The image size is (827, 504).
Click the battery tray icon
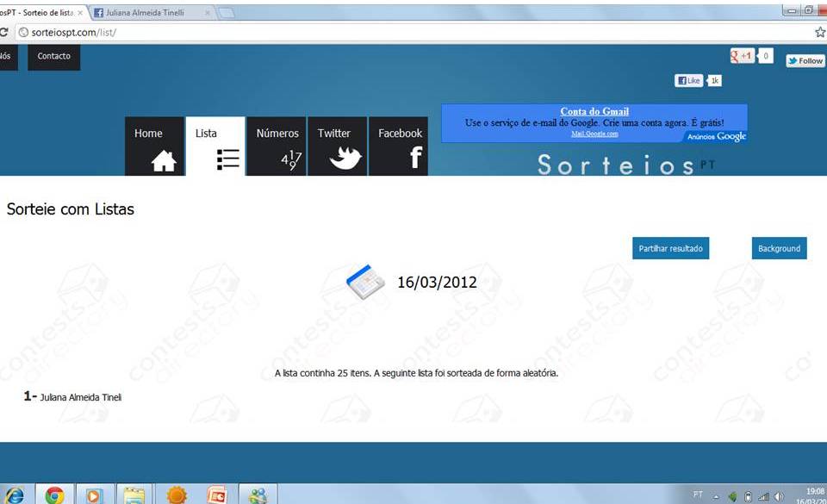tap(748, 496)
